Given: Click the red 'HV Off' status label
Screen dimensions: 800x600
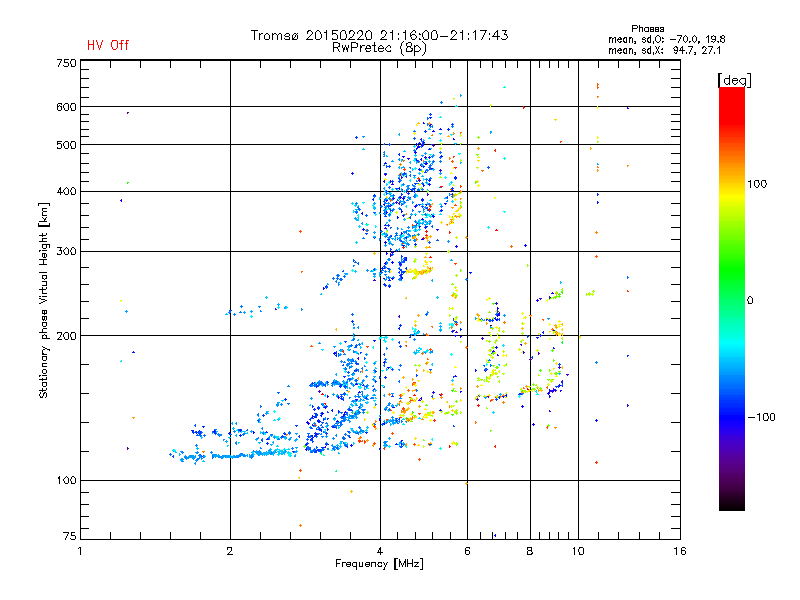Looking at the screenshot, I should [x=108, y=45].
